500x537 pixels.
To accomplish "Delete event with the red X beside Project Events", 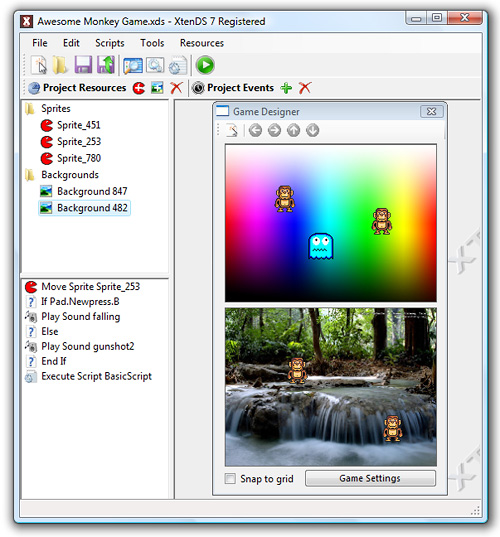I will [305, 88].
